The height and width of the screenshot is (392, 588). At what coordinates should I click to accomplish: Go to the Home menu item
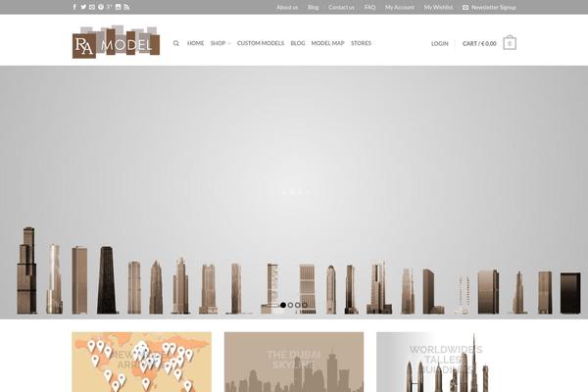click(x=195, y=43)
